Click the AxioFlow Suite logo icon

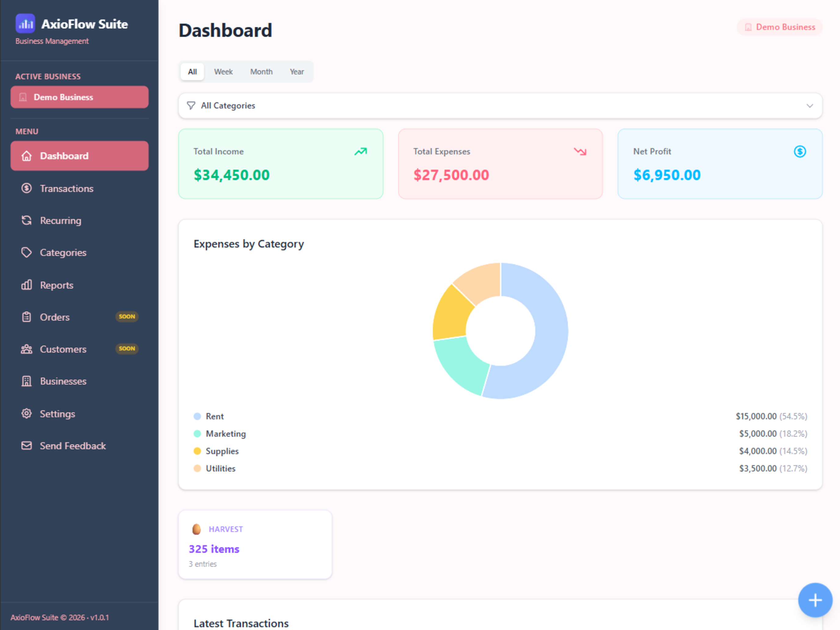tap(25, 24)
